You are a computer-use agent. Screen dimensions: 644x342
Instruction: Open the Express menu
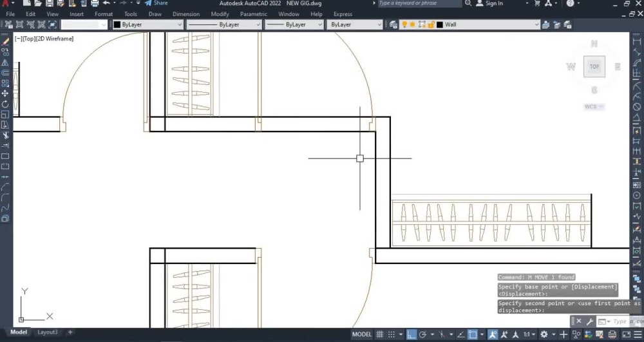(x=343, y=14)
